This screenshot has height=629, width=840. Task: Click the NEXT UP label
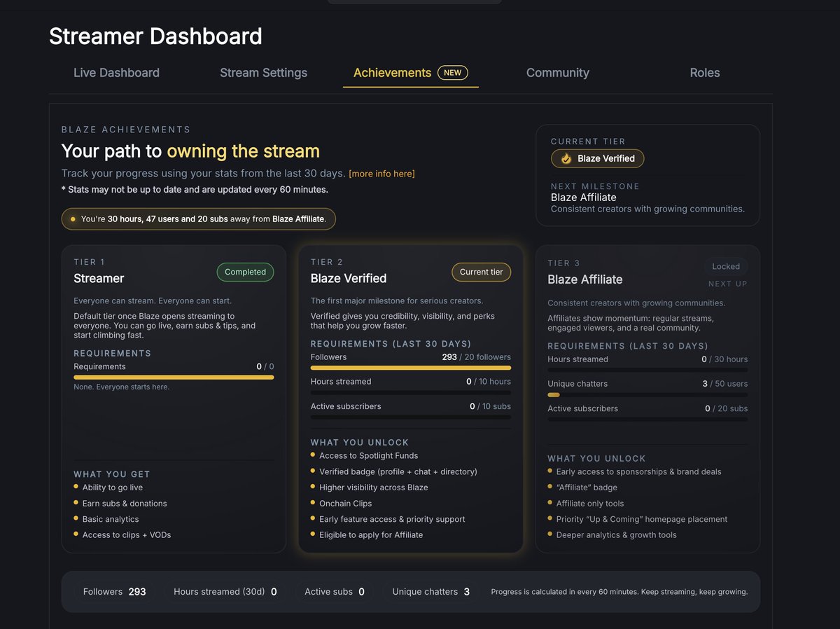point(728,284)
